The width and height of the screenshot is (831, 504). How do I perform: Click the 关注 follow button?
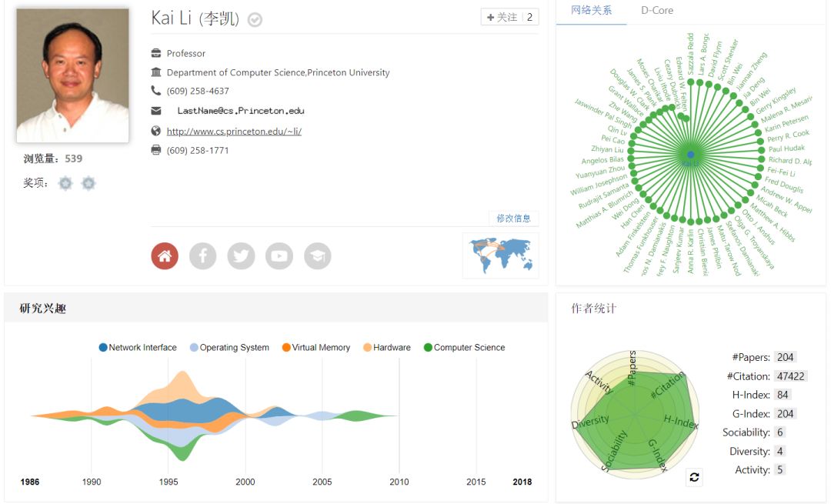click(x=502, y=17)
